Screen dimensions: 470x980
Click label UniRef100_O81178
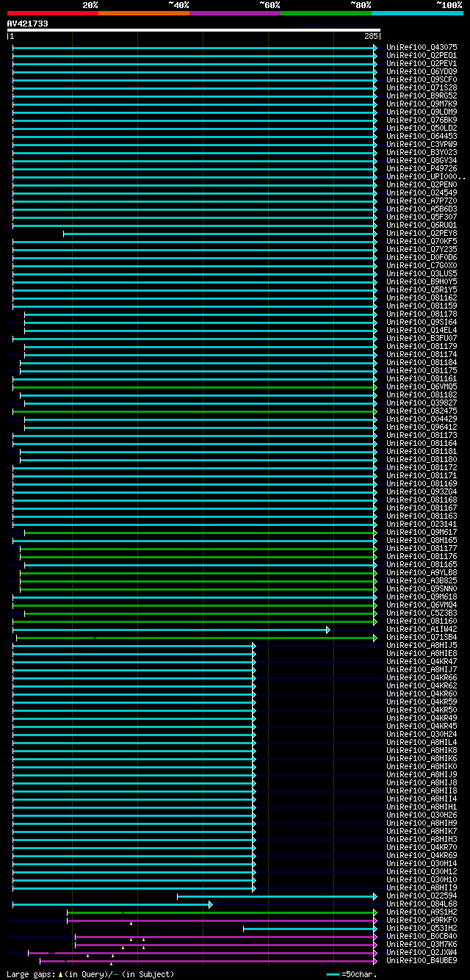pos(422,314)
